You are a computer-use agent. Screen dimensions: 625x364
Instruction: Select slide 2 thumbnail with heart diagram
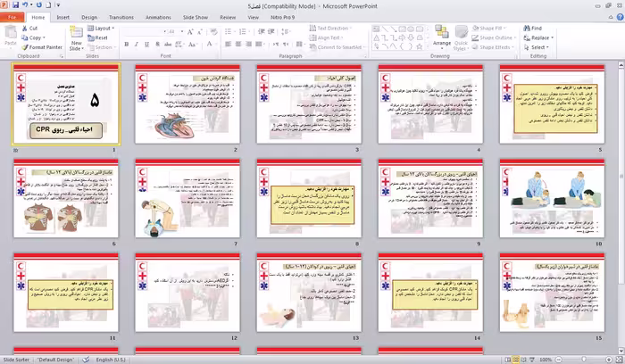click(187, 104)
